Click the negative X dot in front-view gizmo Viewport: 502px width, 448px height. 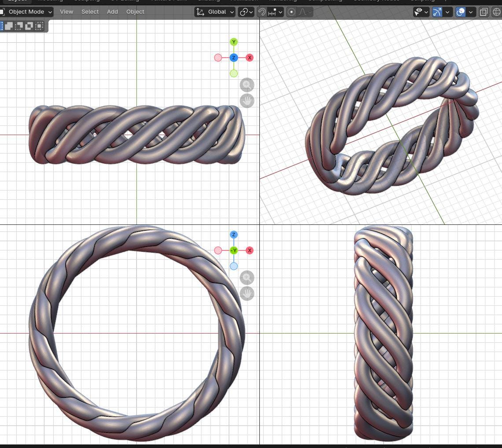218,250
